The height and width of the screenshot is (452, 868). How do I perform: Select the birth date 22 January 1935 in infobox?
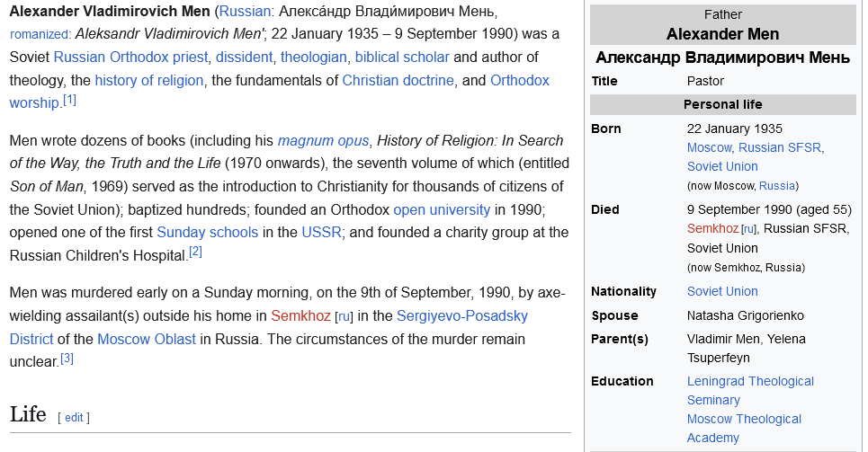coord(735,129)
